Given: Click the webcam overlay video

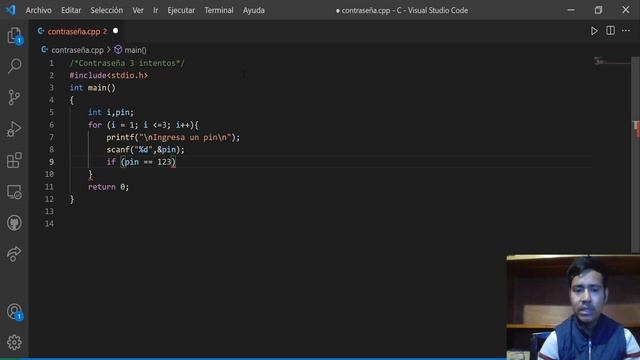Looking at the screenshot, I should click(573, 307).
